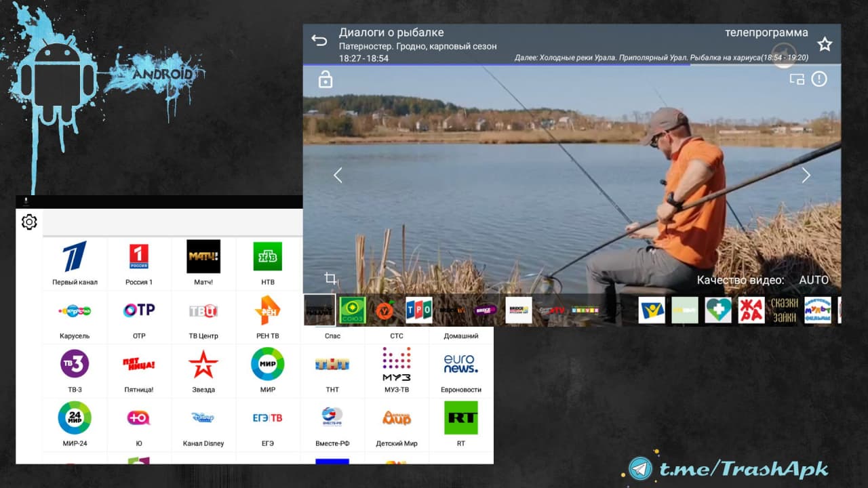Screen dimensions: 868x488
Task: Open picture-in-picture mode icon
Action: [x=797, y=79]
